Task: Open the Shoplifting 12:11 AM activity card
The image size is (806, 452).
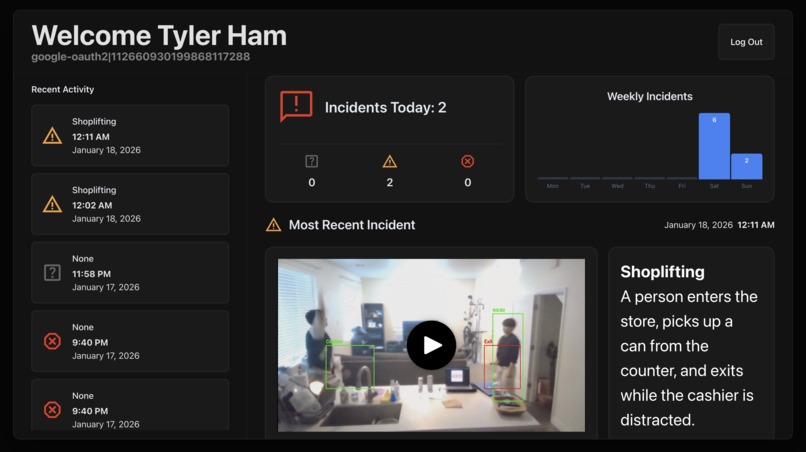Action: 130,136
